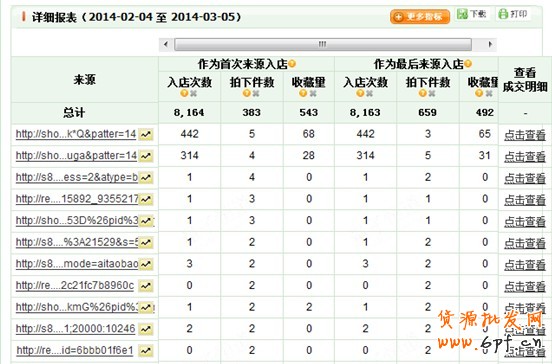Click the 更多指标 orange button
The width and height of the screenshot is (552, 364).
tap(420, 17)
